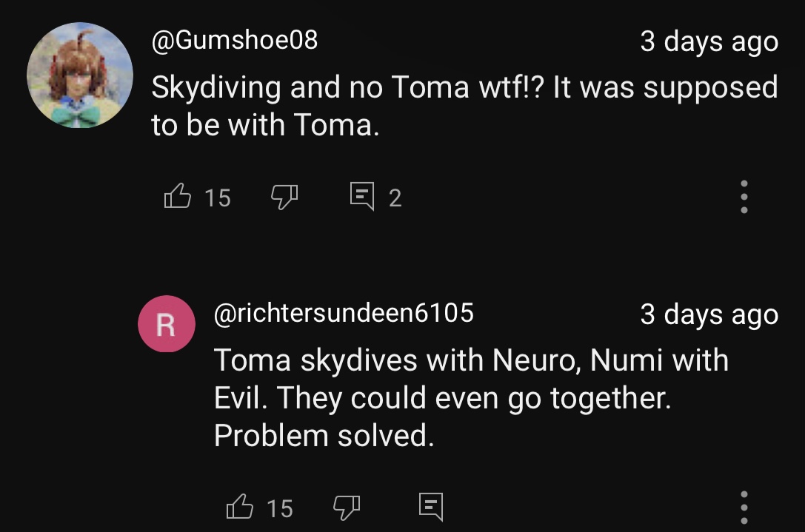Open Gumshoe08's profile picture
The width and height of the screenshot is (805, 532).
[x=80, y=75]
